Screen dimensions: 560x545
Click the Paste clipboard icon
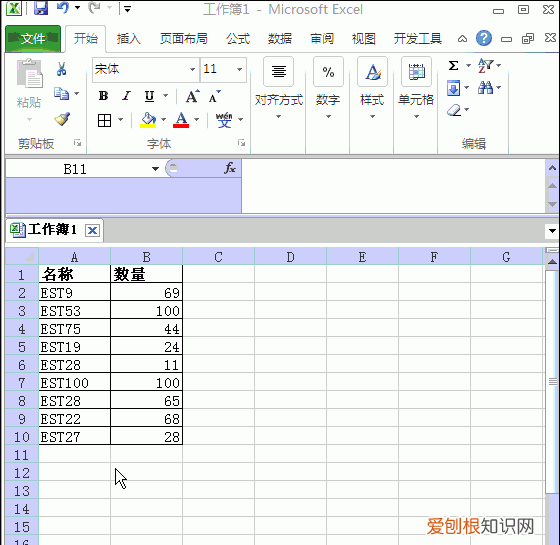[x=29, y=74]
